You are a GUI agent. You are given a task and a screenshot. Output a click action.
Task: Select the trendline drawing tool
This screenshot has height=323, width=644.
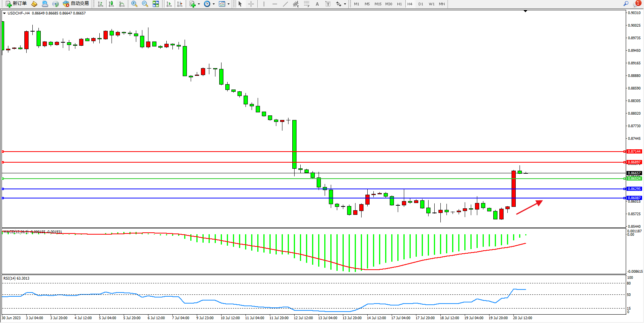click(x=285, y=4)
